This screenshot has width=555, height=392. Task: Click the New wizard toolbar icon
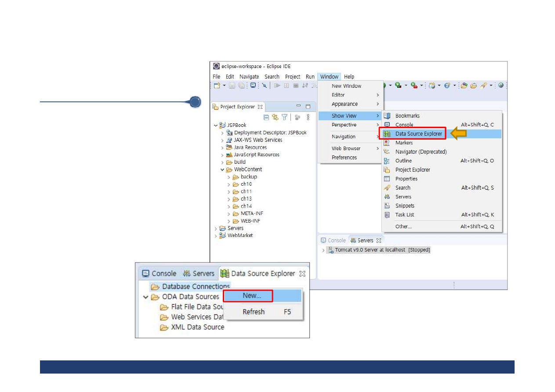[x=217, y=86]
